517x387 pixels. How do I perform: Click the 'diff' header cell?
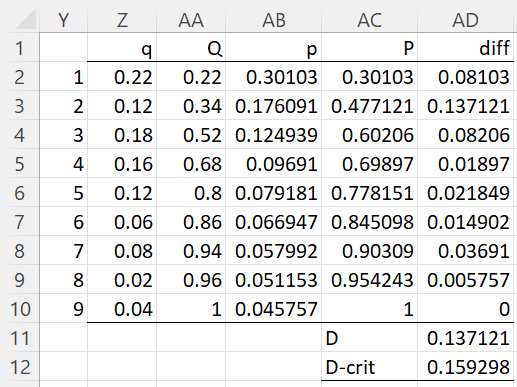(465, 48)
